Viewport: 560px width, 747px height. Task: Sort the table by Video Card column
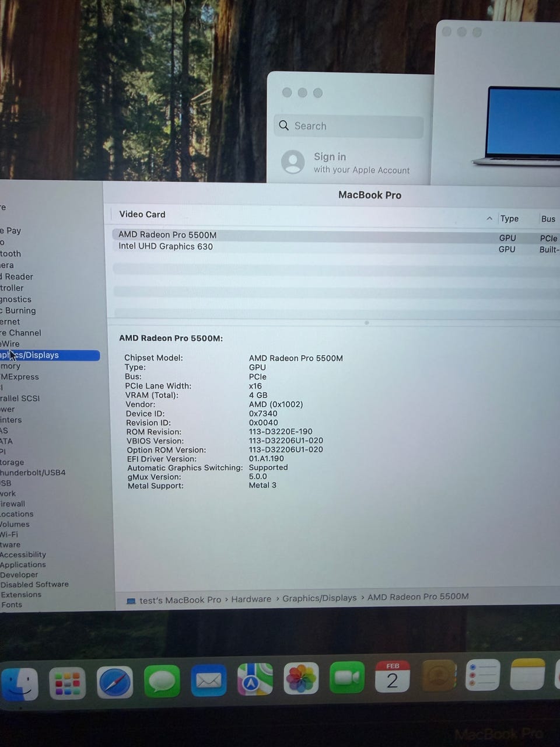142,214
